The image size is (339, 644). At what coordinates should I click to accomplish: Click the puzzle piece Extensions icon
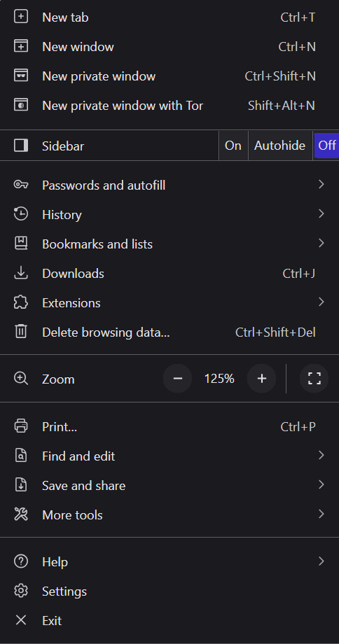(x=20, y=302)
